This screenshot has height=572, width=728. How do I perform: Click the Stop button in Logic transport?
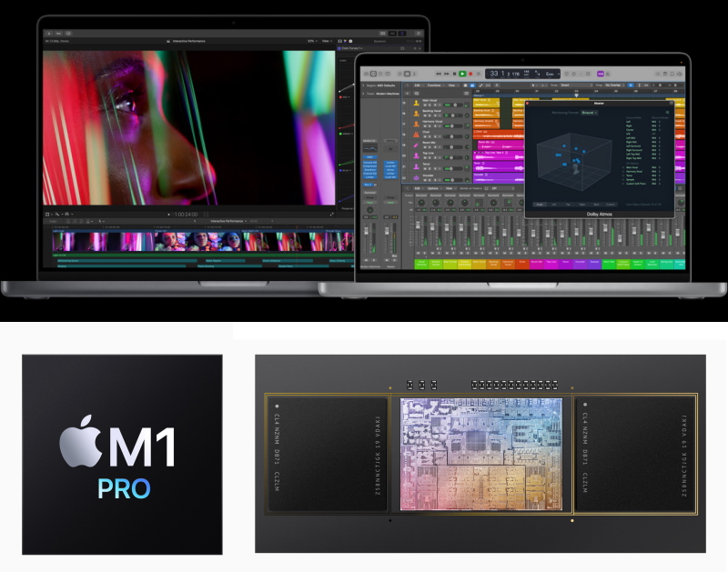tap(454, 74)
